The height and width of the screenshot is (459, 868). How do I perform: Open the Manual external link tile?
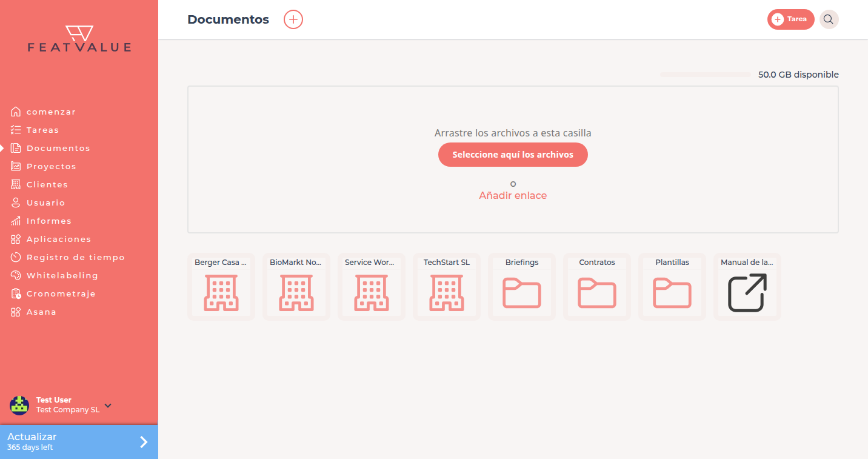coord(747,287)
